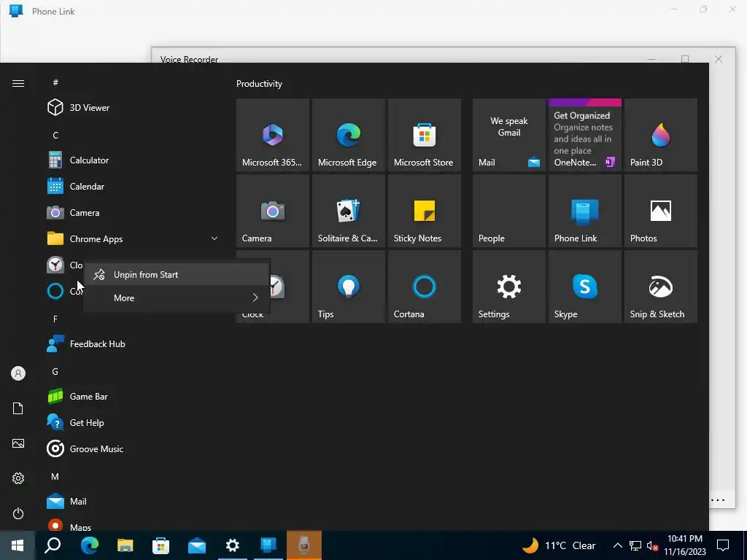Open Maps from the app list

[133, 524]
